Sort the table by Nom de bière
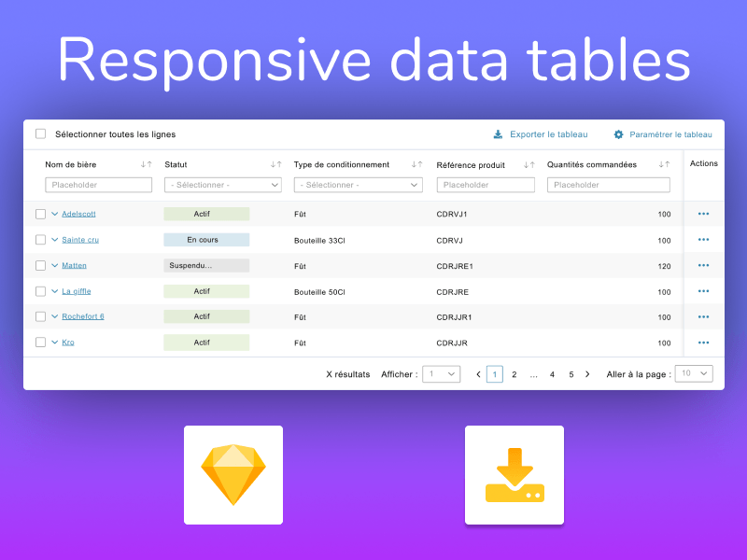The height and width of the screenshot is (560, 747). click(146, 163)
